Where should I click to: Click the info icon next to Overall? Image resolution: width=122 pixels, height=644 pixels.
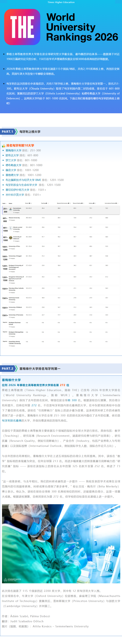(x=30, y=203)
